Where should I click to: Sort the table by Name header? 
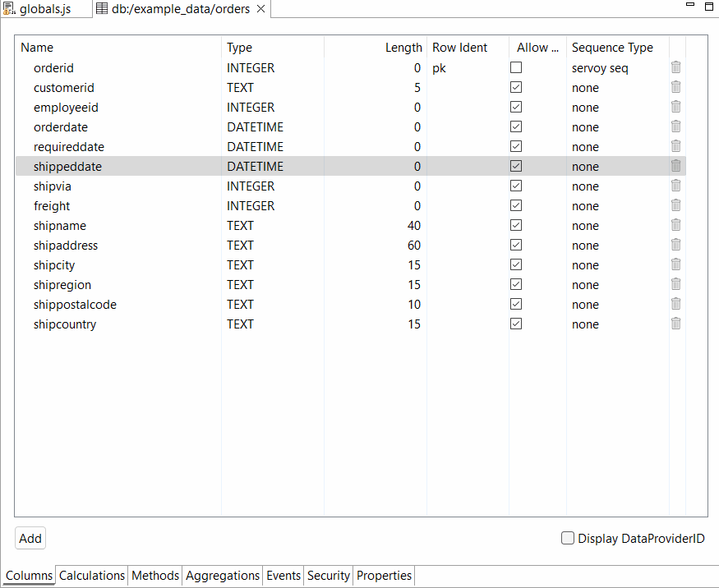tap(115, 48)
